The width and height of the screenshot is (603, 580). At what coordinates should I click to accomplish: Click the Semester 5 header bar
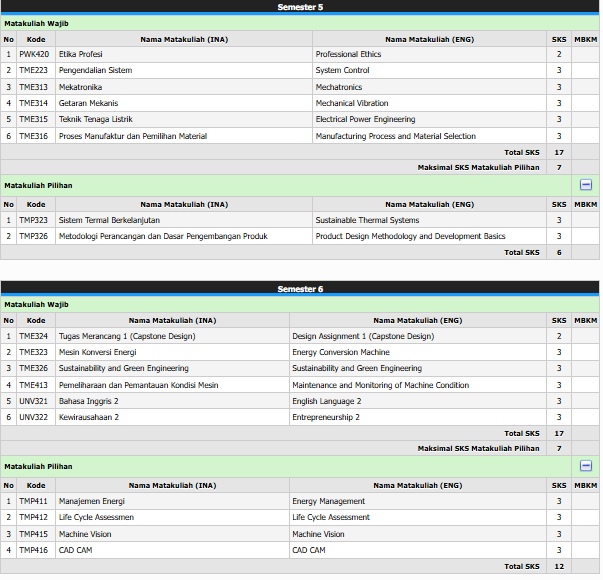click(300, 7)
